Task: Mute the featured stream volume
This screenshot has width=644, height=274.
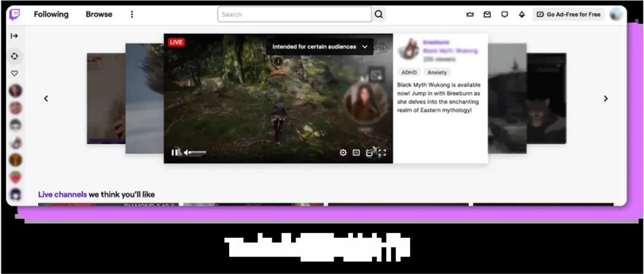Action: tap(186, 152)
